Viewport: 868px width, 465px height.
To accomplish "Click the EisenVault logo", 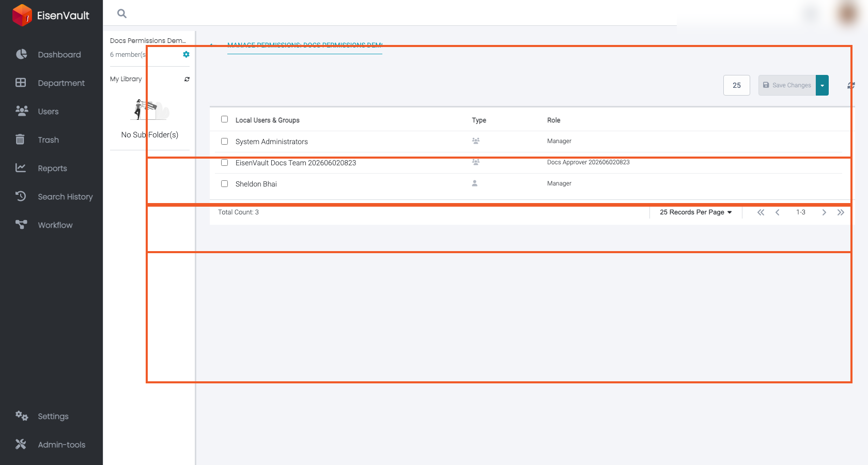I will 51,15.
